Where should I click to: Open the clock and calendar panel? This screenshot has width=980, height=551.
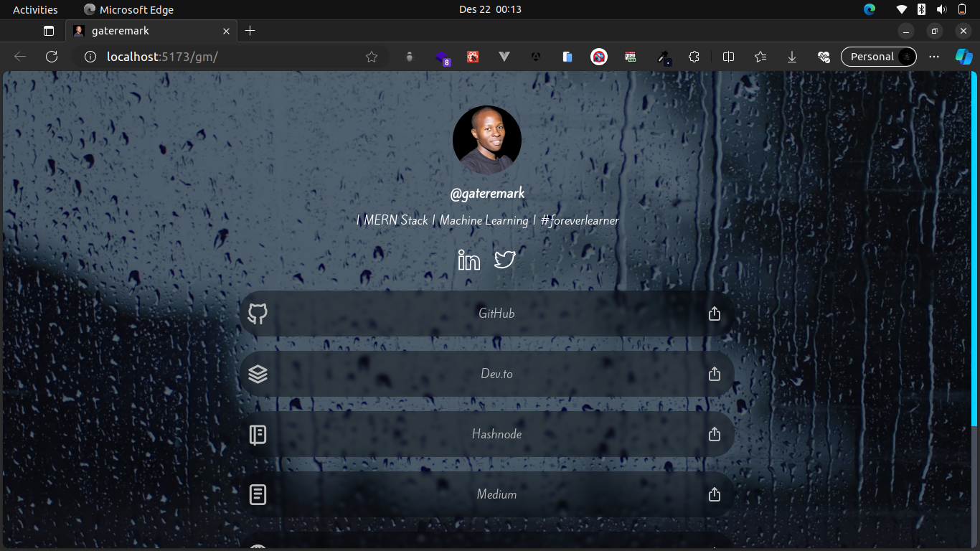coord(490,9)
